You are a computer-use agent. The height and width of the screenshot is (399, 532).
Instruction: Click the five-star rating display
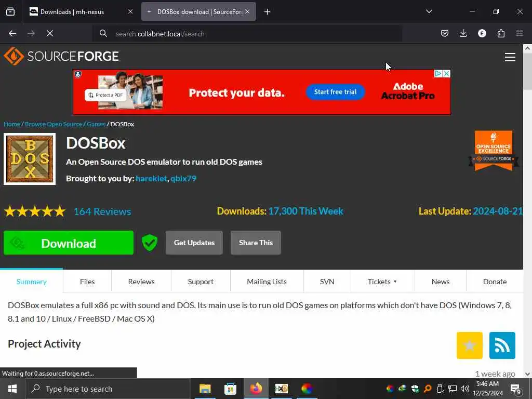(35, 211)
